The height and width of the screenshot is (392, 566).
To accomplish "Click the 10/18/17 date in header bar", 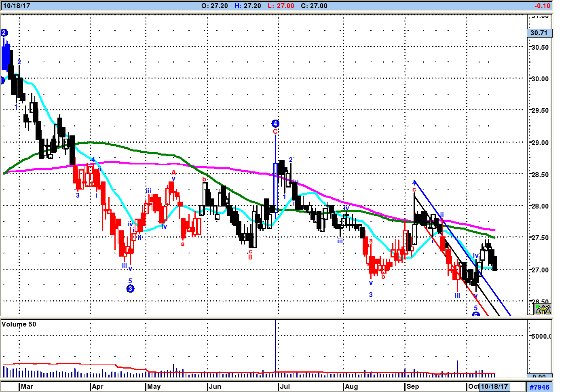I will point(17,6).
